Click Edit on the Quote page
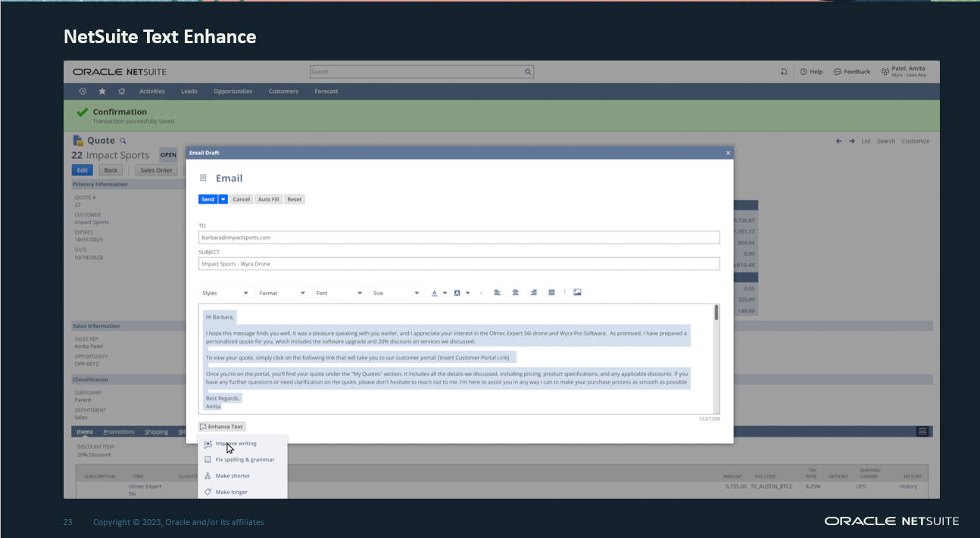Screen dimensions: 980x538 [x=83, y=170]
